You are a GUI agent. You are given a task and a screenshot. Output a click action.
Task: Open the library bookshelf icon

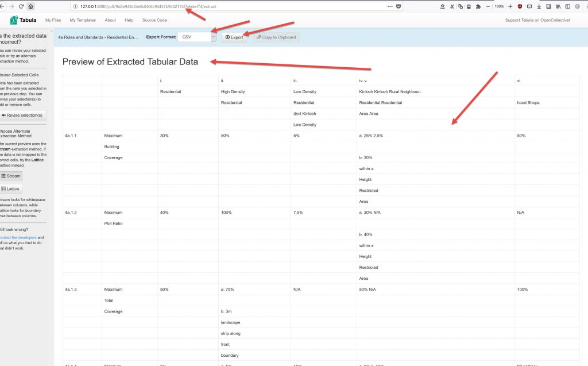coord(558,6)
